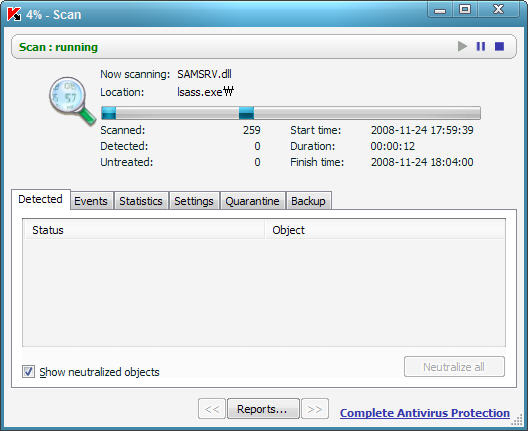
Task: Switch to the Settings tab
Action: 194,201
